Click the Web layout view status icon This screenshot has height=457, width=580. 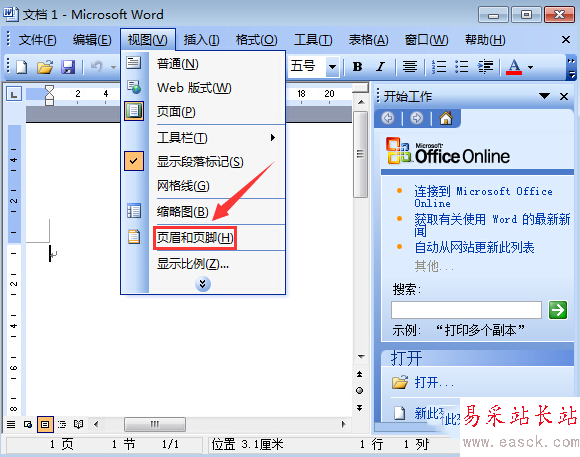pos(28,424)
